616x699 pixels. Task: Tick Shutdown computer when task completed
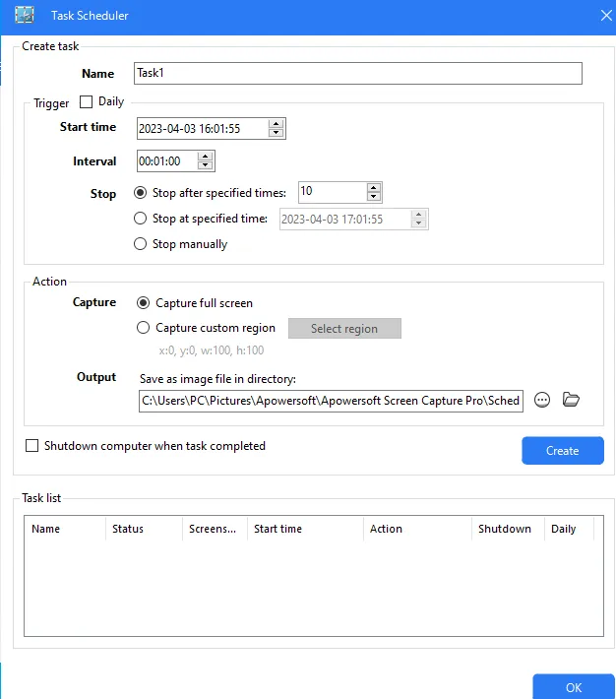(32, 446)
